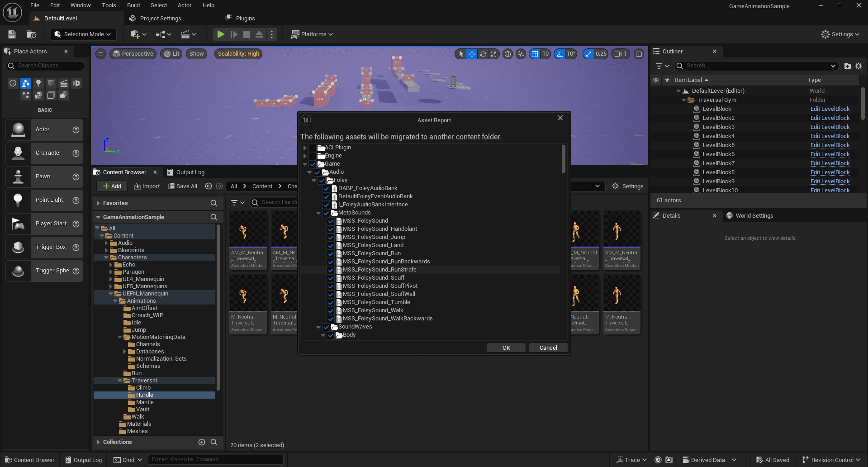Open the Selection Mode dropdown
This screenshot has width=868, height=467.
[83, 34]
